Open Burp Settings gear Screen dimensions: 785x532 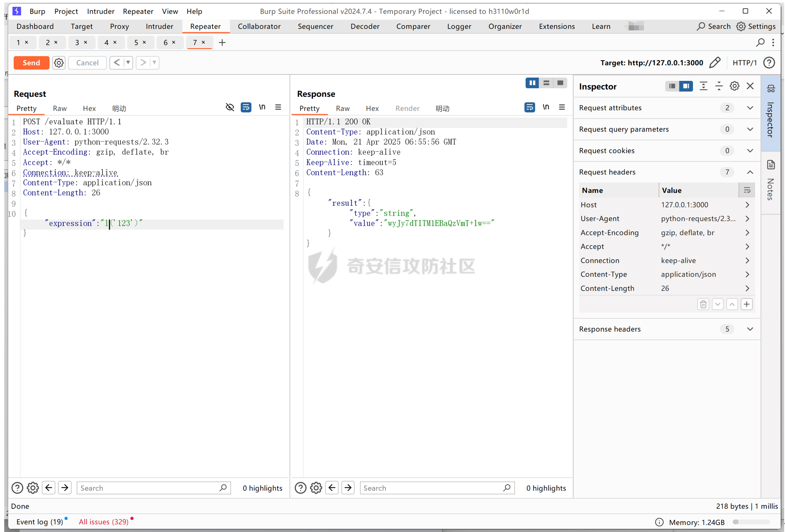point(756,26)
